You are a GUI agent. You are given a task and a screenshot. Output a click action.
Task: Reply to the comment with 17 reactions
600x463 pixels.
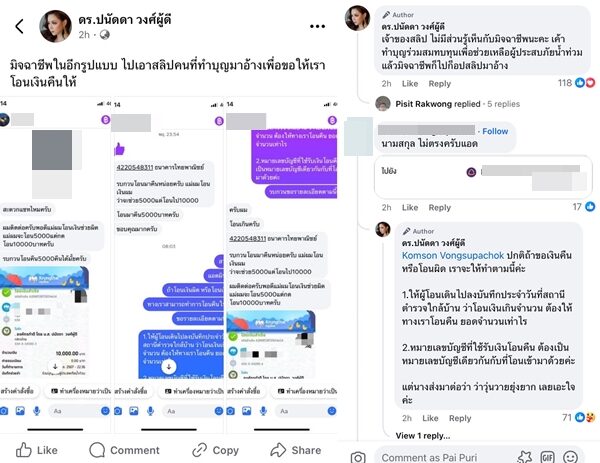(x=440, y=207)
